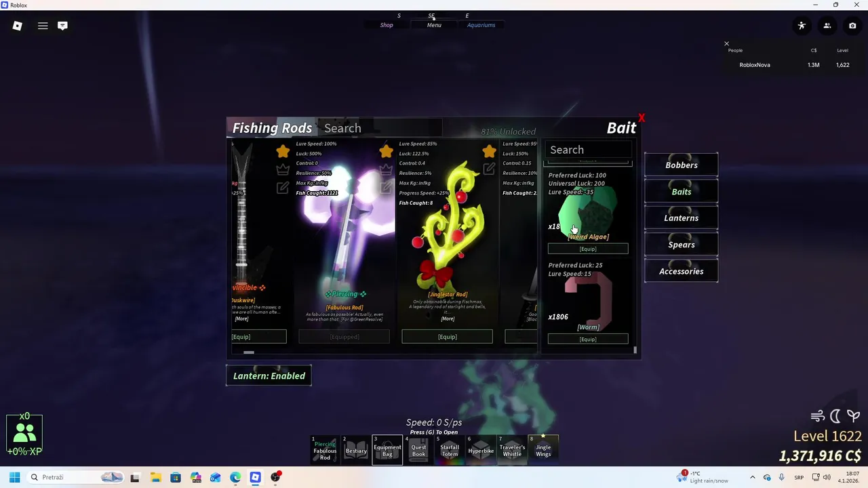Click the accessibility figure icon in top bar
The image size is (868, 488).
pos(802,26)
